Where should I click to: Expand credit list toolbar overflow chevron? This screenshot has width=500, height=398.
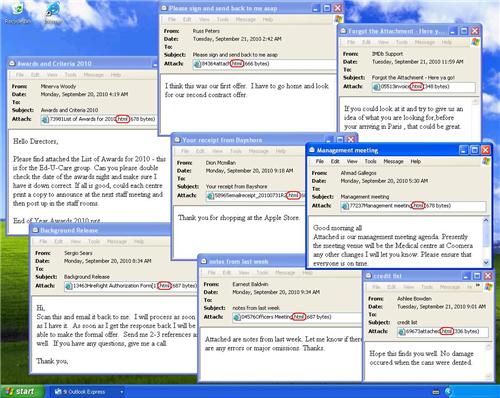pos(478,286)
